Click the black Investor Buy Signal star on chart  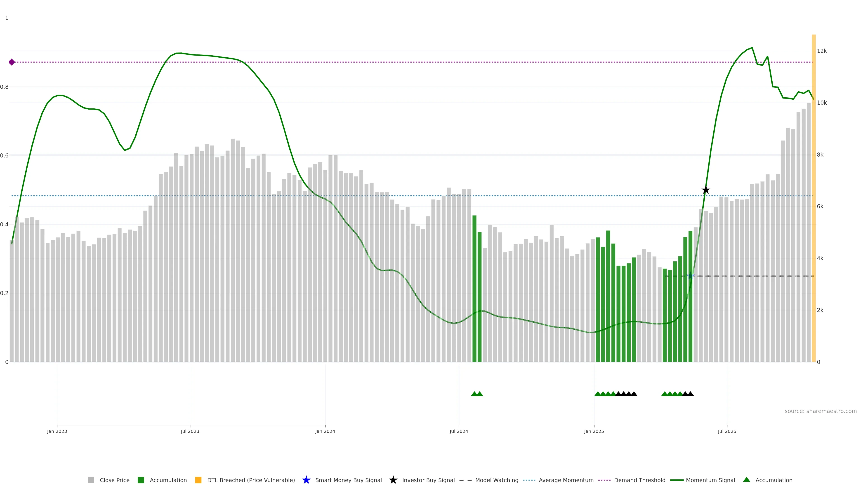tap(705, 190)
